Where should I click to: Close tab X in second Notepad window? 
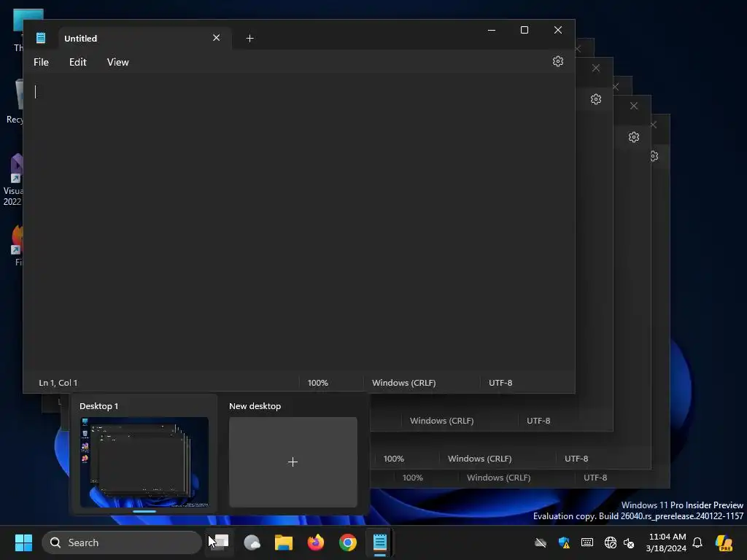pyautogui.click(x=596, y=68)
